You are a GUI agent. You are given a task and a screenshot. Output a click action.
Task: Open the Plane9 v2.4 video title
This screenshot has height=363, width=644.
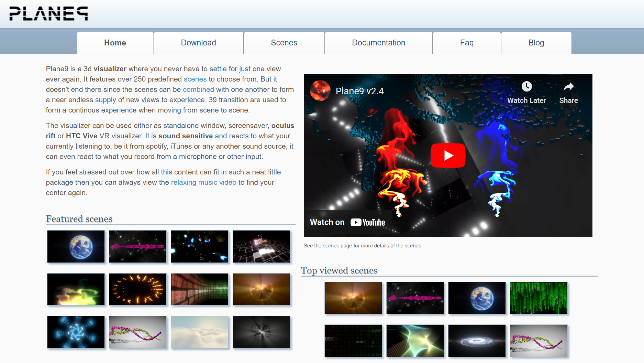[x=359, y=91]
